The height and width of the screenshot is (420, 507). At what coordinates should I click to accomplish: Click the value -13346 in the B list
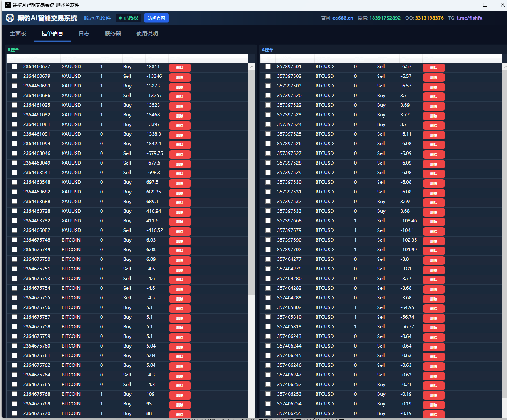154,76
